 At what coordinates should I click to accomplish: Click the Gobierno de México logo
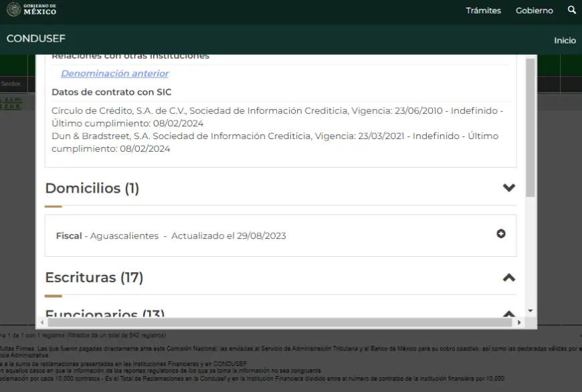(x=32, y=10)
